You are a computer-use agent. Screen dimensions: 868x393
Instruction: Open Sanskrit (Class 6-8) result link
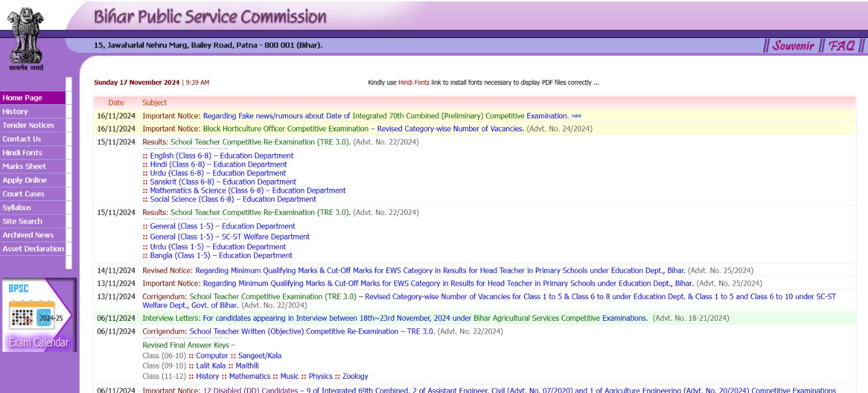tap(223, 182)
